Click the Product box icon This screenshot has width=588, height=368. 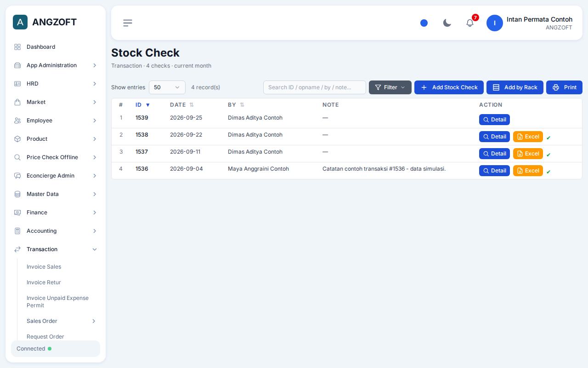(17, 139)
